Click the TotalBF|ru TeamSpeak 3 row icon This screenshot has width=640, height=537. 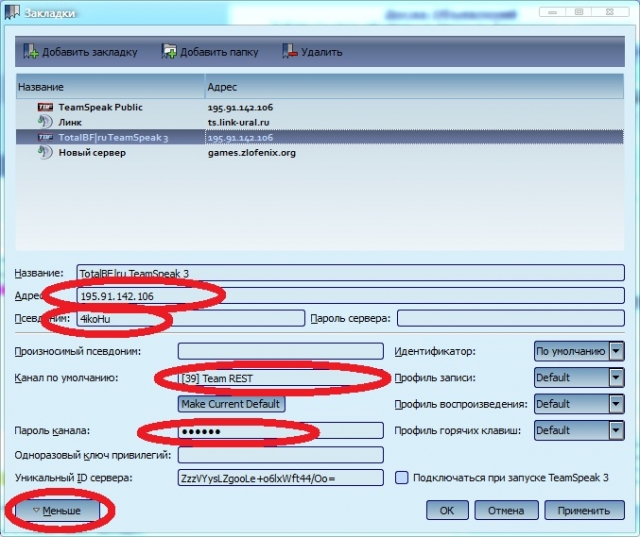pos(45,137)
